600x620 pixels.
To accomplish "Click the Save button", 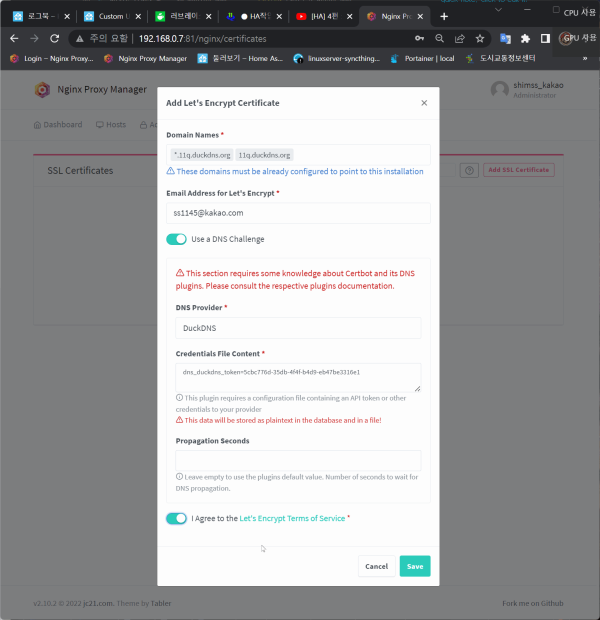I will coord(414,566).
